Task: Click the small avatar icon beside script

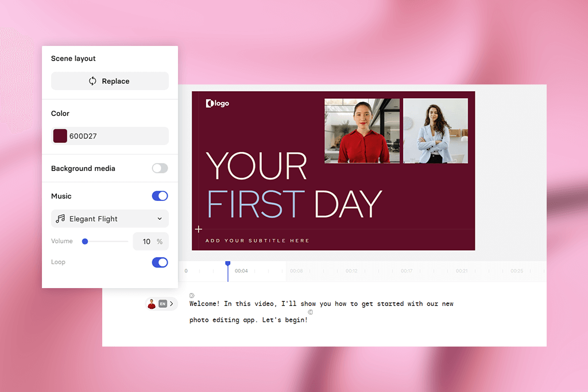Action: 152,304
